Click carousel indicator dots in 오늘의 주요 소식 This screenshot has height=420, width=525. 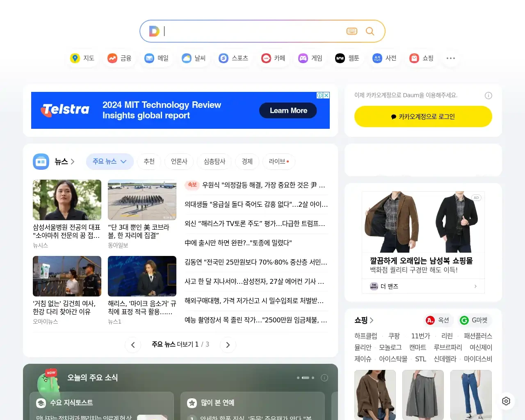pos(306,378)
